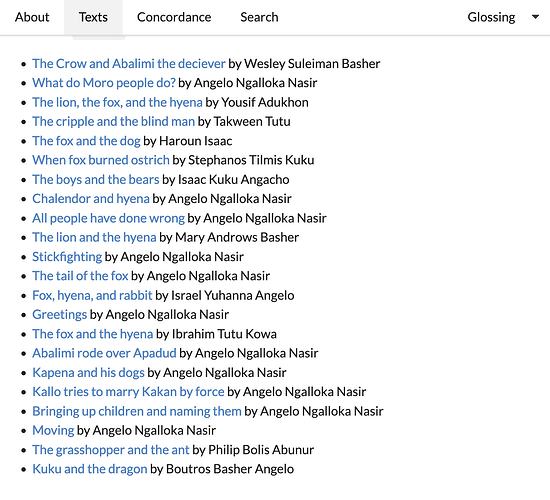Open The grasshopper and the ant
Image resolution: width=550 pixels, height=500 pixels.
pyautogui.click(x=111, y=449)
